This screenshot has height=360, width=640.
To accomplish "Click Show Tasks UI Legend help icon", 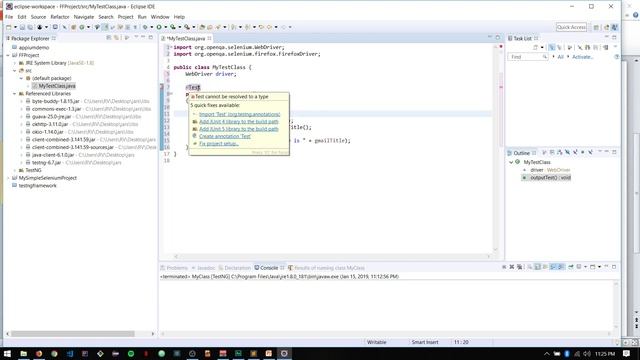I will [x=617, y=57].
